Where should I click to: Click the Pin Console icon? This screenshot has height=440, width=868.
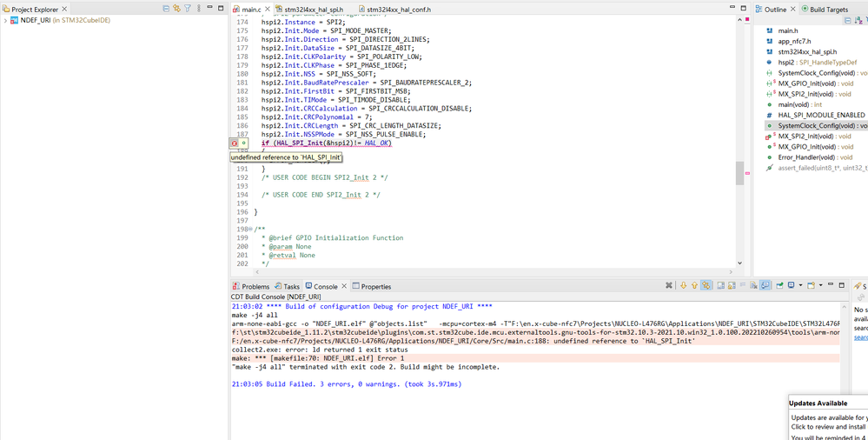pyautogui.click(x=779, y=285)
